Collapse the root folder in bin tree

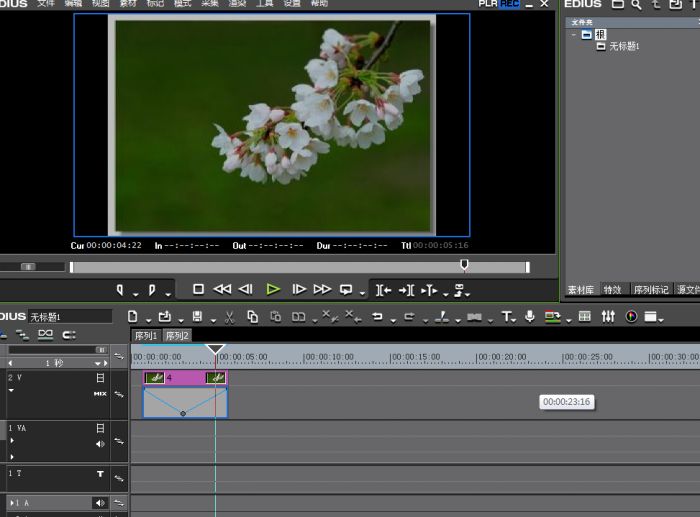(574, 34)
